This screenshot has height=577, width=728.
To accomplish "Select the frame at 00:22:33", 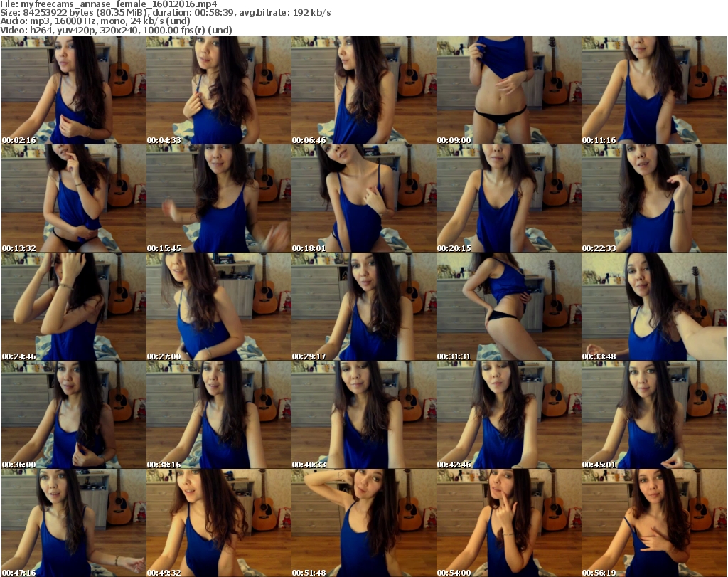I will click(x=654, y=198).
